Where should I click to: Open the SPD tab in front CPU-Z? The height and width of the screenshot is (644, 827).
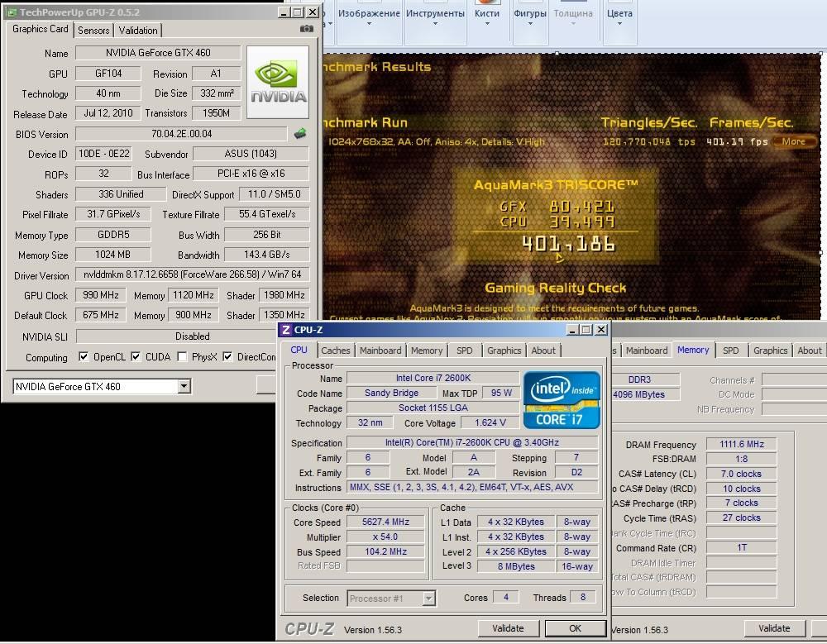(464, 351)
